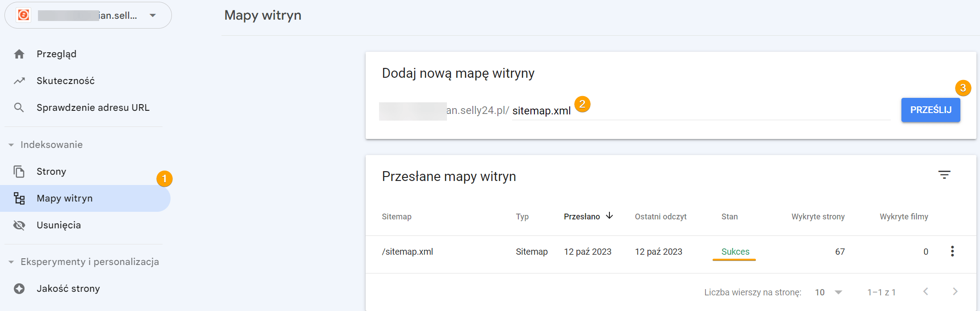This screenshot has width=980, height=311.
Task: Collapse the Indeksowanie section
Action: 11,145
